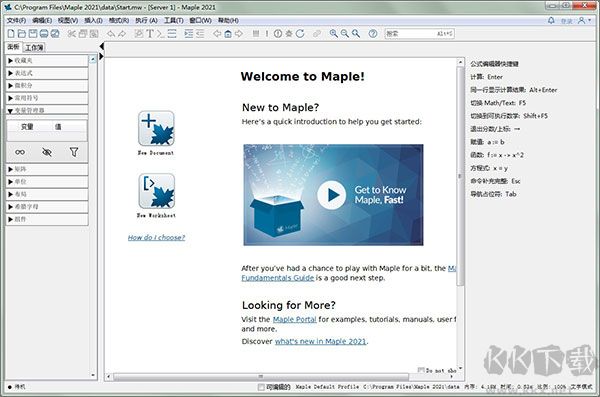The image size is (600, 397).
Task: Expand the 收藏夹 palette
Action: click(47, 60)
